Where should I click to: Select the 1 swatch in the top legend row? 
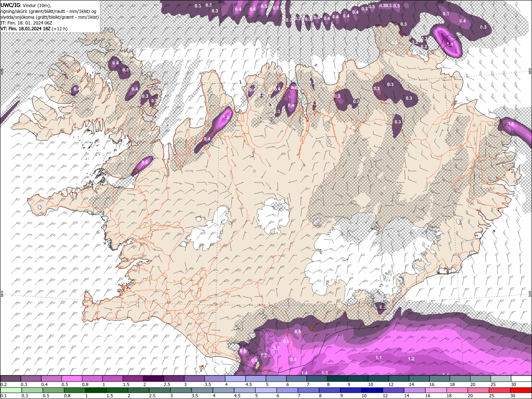tap(113, 379)
